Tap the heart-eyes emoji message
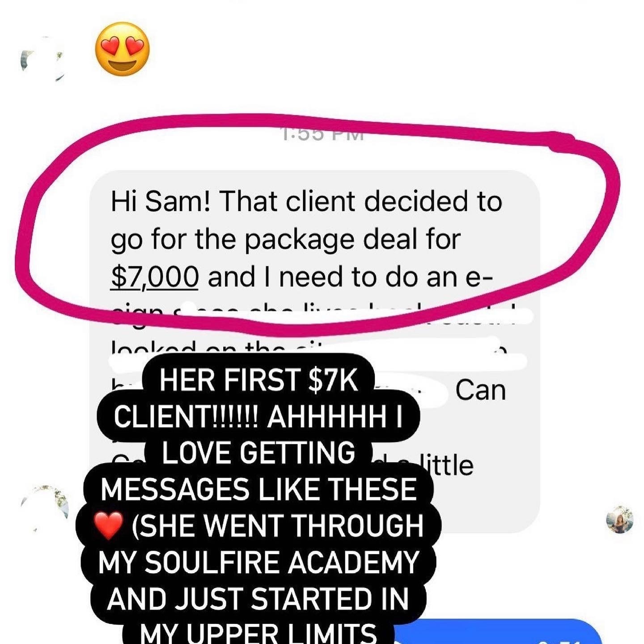Image resolution: width=644 pixels, height=644 pixels. (123, 49)
